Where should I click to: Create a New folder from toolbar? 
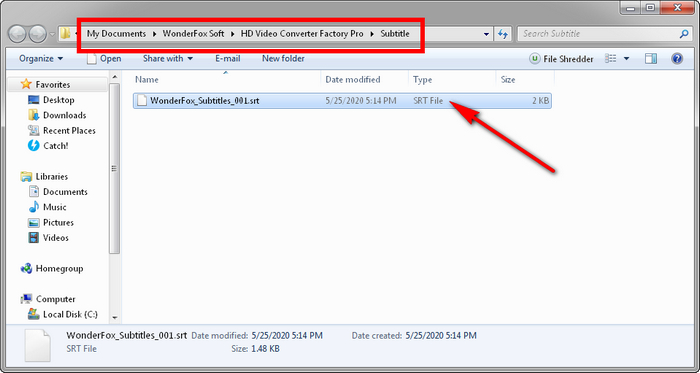pyautogui.click(x=283, y=58)
